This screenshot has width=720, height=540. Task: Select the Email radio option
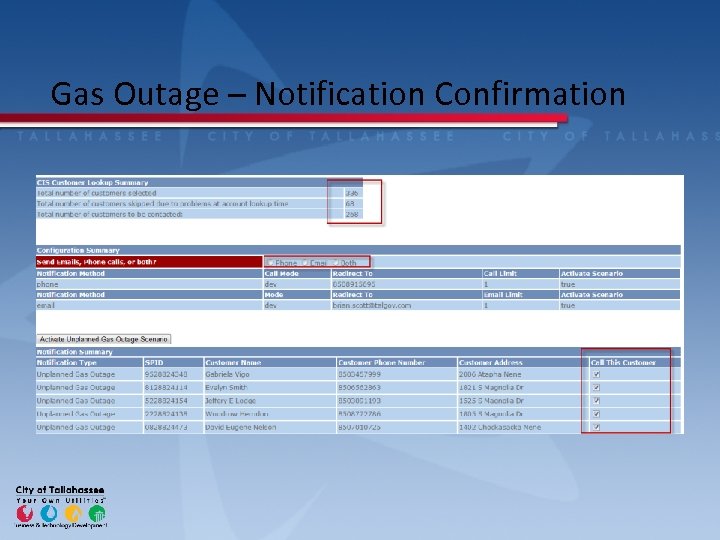pyautogui.click(x=305, y=263)
